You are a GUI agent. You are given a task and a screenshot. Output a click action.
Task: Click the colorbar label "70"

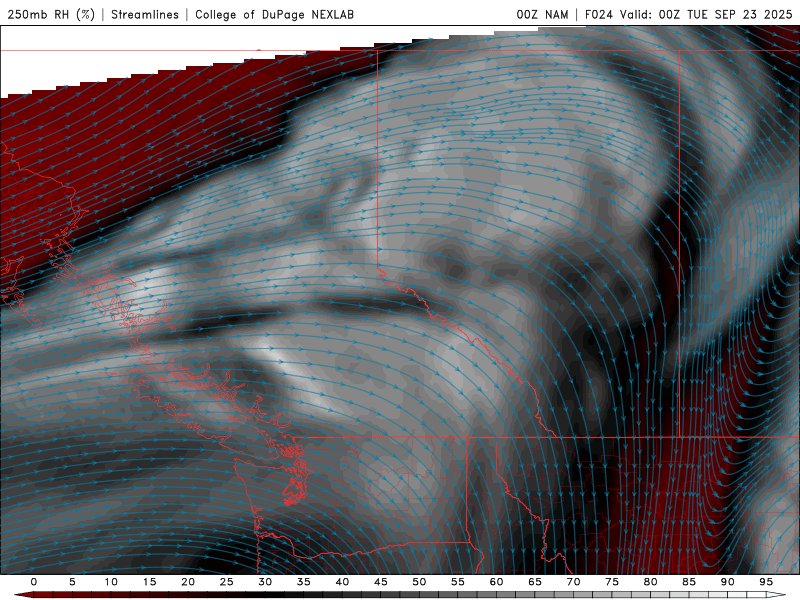point(573,582)
